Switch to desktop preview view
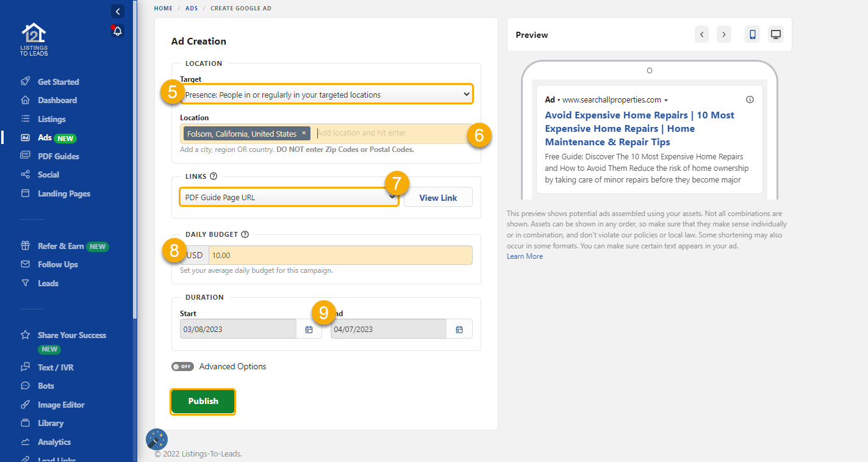Viewport: 868px width, 462px height. [x=775, y=34]
